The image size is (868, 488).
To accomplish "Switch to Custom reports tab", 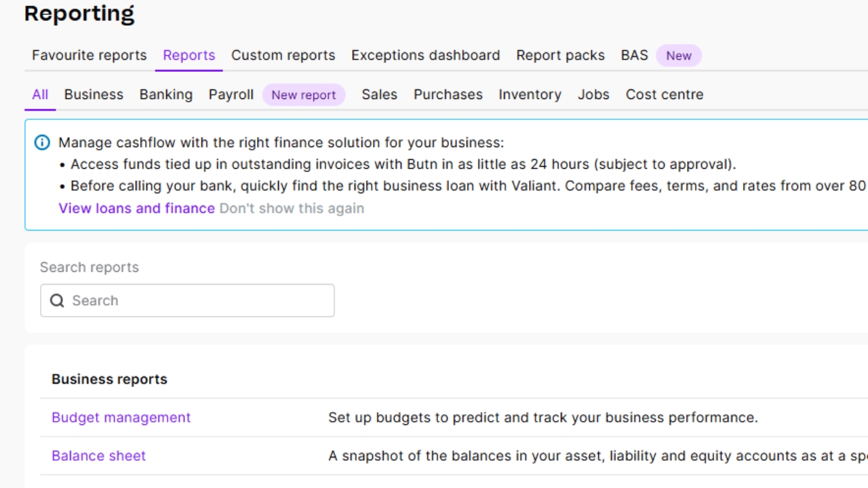I will pos(283,56).
